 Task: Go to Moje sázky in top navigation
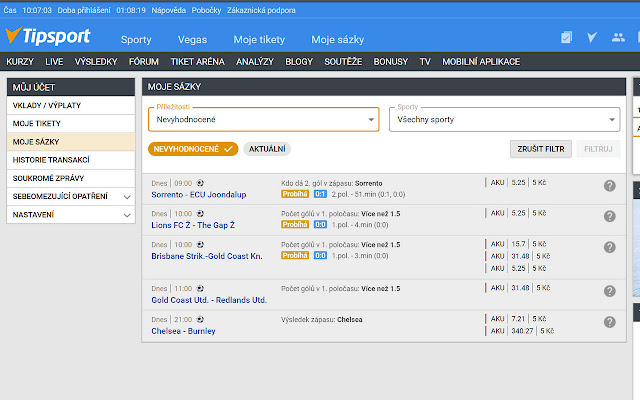coord(338,40)
